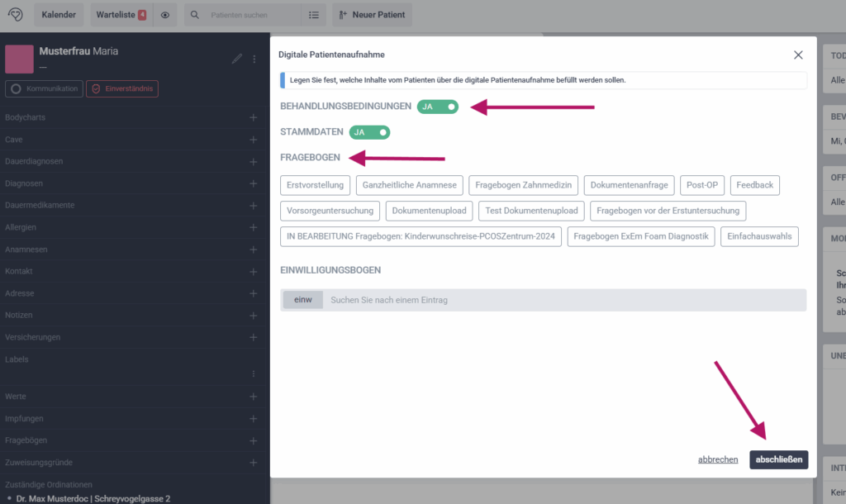The width and height of the screenshot is (846, 504).
Task: Click the pencil edit icon for Musterfrau Maria
Action: tap(237, 59)
